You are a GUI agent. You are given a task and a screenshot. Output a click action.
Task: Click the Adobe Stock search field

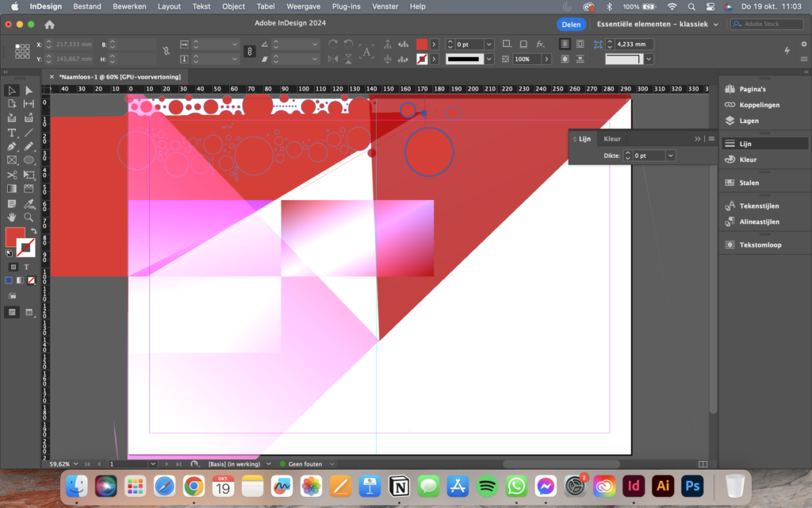coord(767,24)
